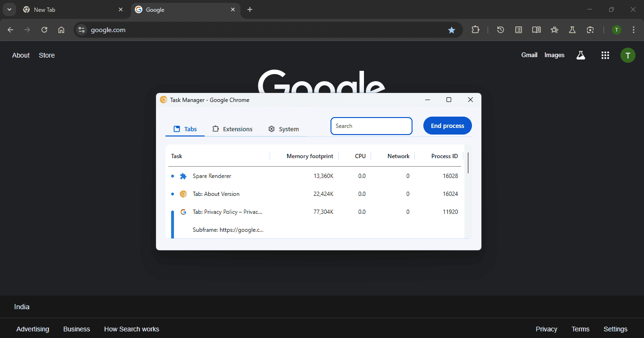Click the 22,424K memory value
644x338 pixels.
coord(323,194)
